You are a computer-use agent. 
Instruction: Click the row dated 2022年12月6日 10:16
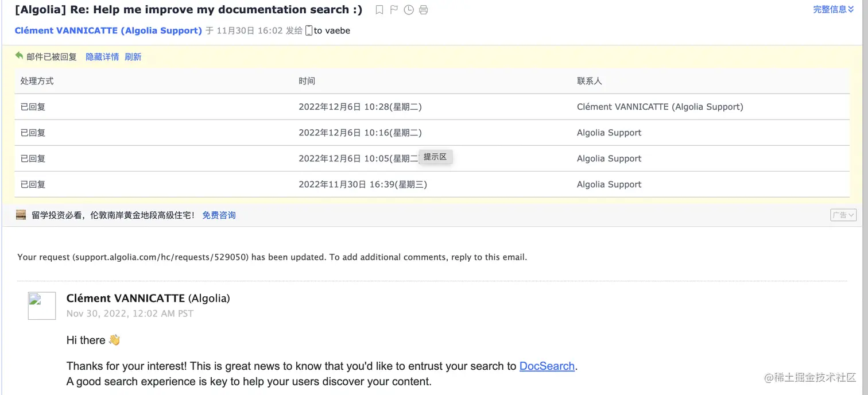[432, 133]
